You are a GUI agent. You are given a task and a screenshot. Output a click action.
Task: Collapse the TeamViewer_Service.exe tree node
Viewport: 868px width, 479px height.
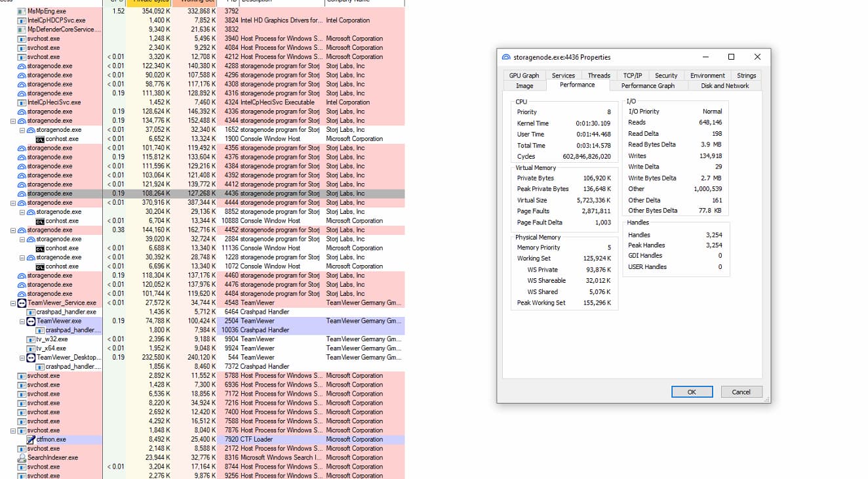pyautogui.click(x=13, y=303)
